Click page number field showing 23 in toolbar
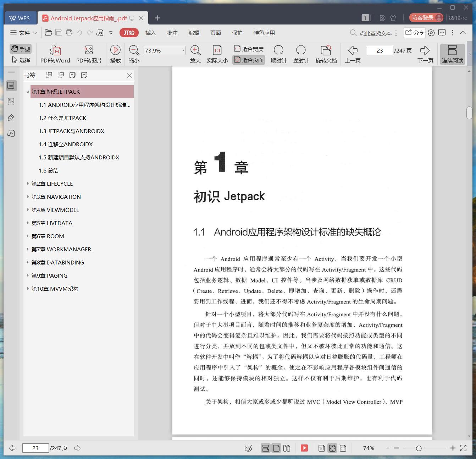The image size is (476, 459). coord(380,50)
